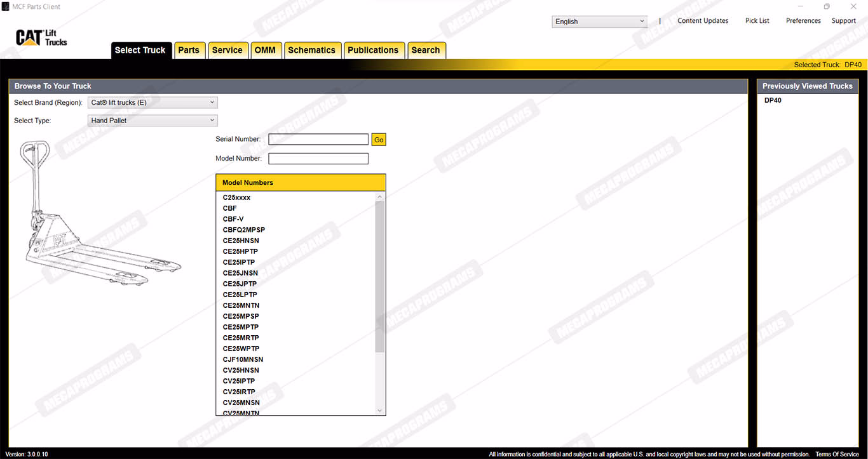
Task: Open the Terms Of Service link
Action: (837, 455)
